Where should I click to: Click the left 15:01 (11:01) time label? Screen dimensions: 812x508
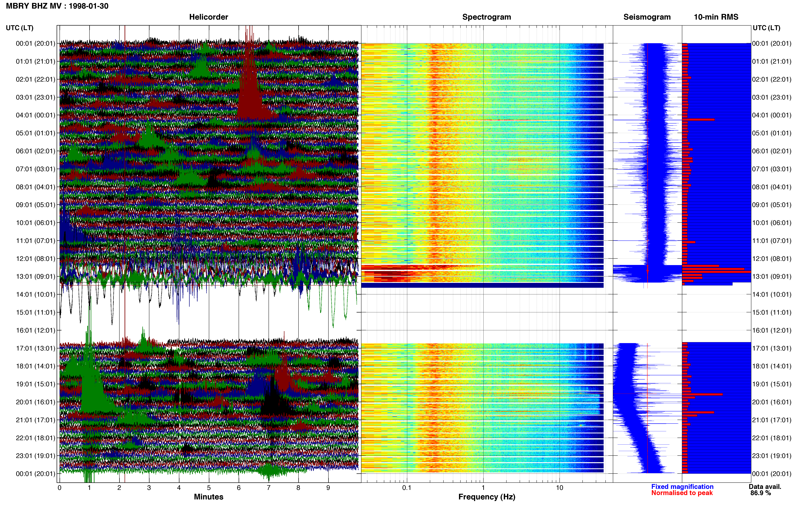point(36,313)
